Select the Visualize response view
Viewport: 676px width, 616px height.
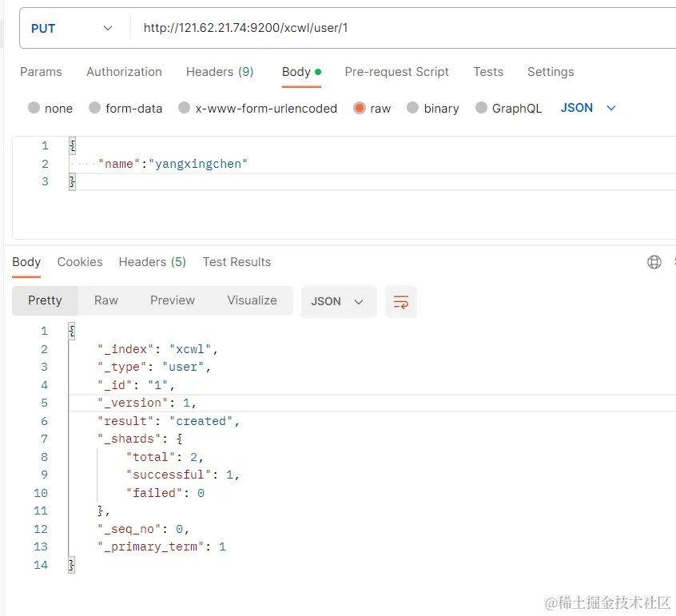(253, 300)
